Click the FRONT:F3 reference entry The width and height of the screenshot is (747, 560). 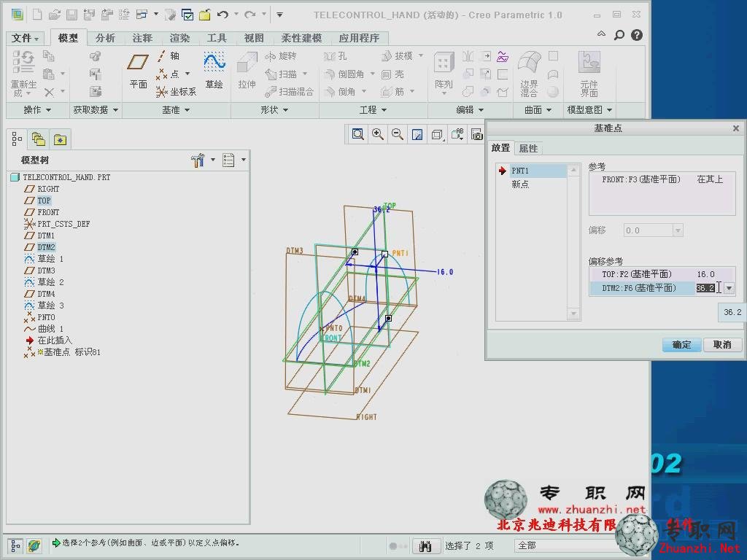[662, 179]
